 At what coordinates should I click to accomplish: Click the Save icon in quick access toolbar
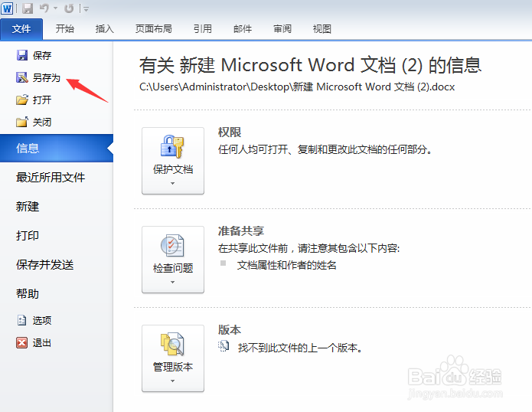28,8
